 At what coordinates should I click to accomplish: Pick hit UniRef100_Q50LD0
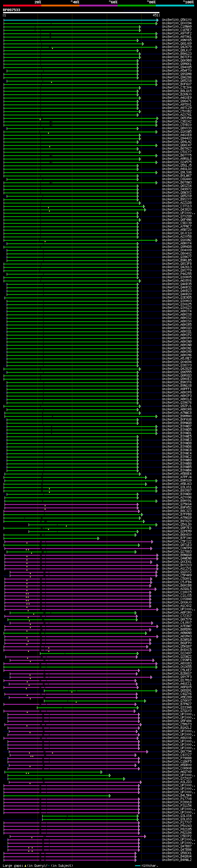(176, 525)
